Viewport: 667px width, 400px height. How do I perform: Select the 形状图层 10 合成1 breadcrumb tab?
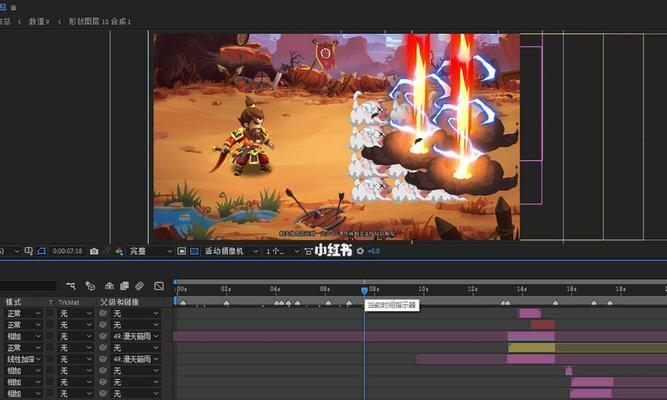[100, 21]
